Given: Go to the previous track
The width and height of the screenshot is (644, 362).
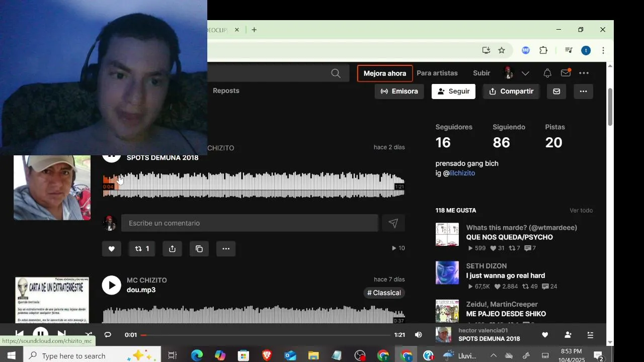Looking at the screenshot, I should tap(19, 334).
